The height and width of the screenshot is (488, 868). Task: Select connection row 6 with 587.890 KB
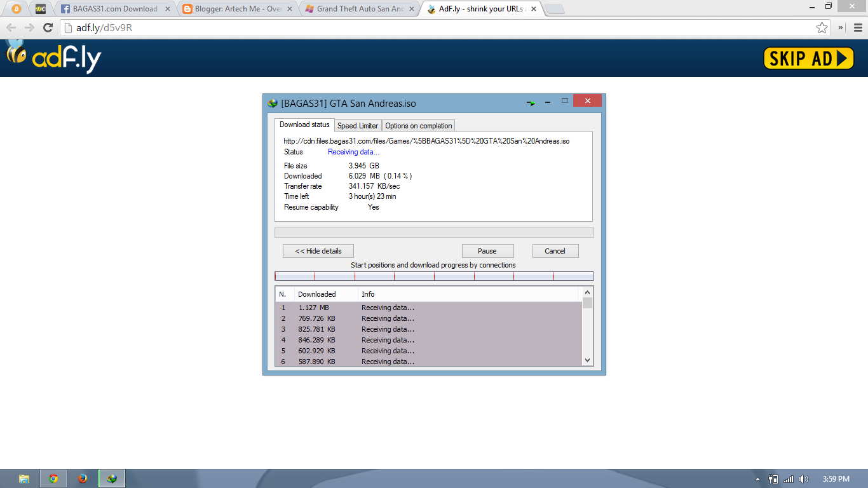[x=428, y=361]
